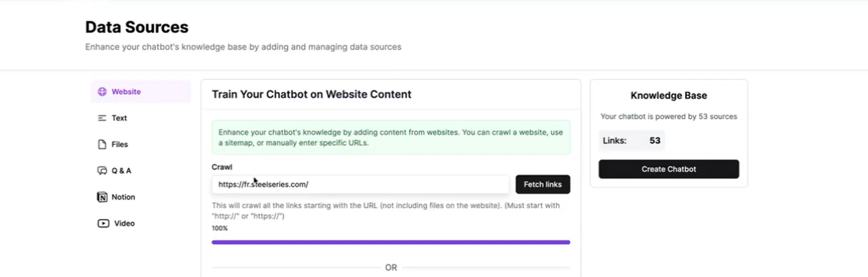This screenshot has width=868, height=277.
Task: Select the Text lines icon in sidebar
Action: click(102, 118)
